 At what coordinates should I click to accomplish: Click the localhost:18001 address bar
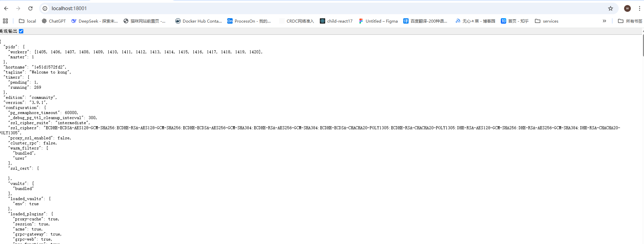click(324, 8)
